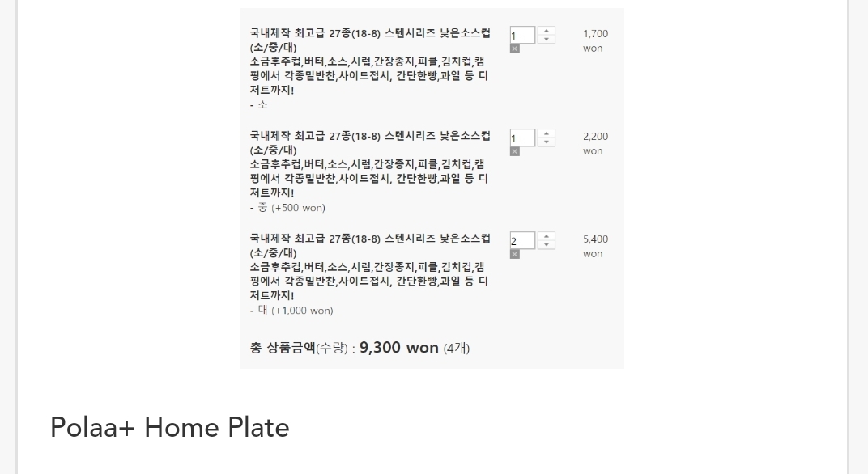
Task: Click the quantity field for 소 option
Action: [522, 36]
